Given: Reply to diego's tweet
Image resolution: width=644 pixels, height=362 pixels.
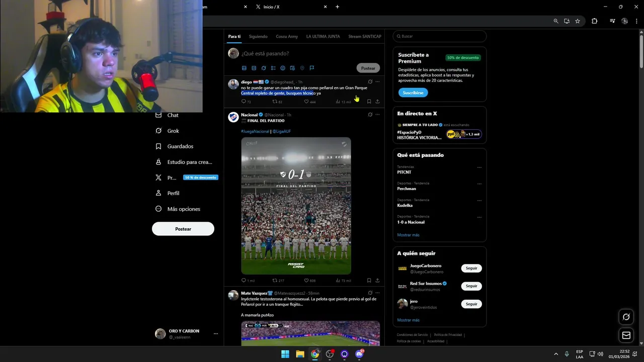Looking at the screenshot, I should pos(244,102).
